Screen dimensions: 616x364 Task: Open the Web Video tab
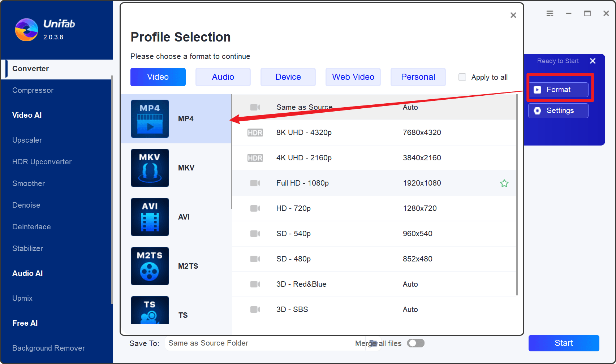353,77
